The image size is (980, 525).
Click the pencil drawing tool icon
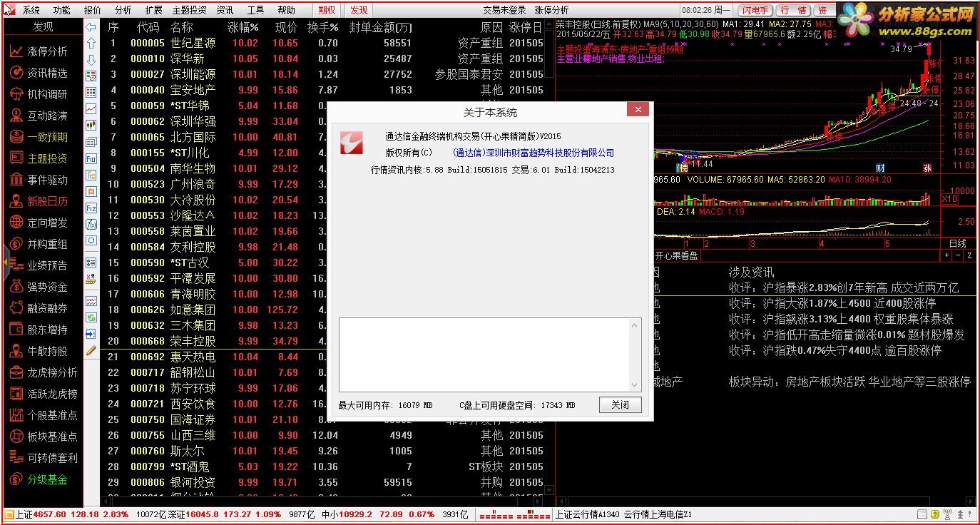tap(91, 350)
